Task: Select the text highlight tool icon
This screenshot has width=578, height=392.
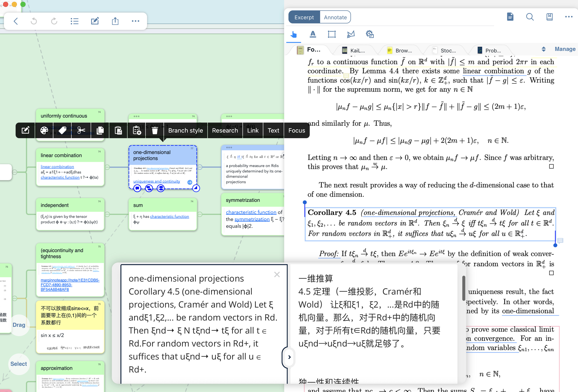Action: [x=313, y=34]
